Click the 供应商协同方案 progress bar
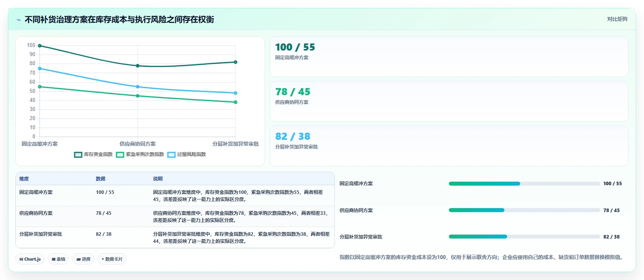The height and width of the screenshot is (280, 644). point(524,210)
